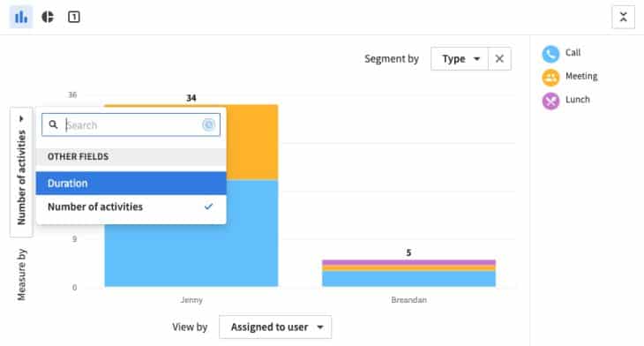The image size is (644, 346).
Task: Open the Segment by Type dropdown
Action: [x=460, y=59]
